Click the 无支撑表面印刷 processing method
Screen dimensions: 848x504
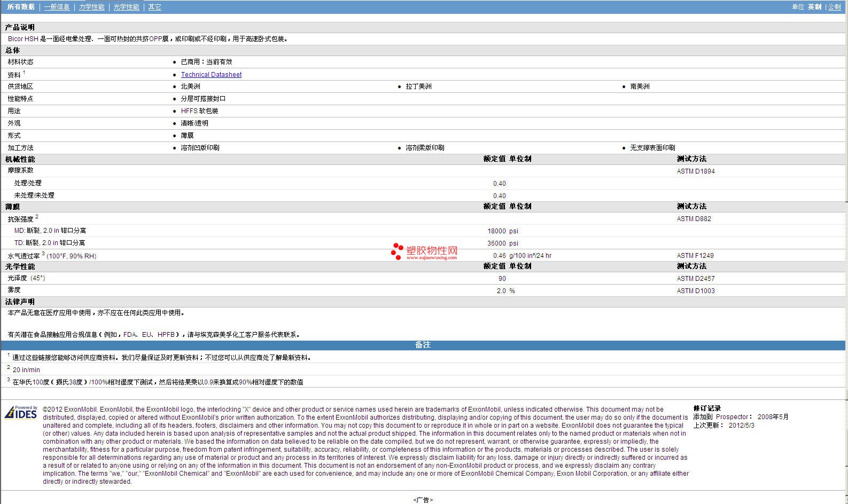[652, 148]
